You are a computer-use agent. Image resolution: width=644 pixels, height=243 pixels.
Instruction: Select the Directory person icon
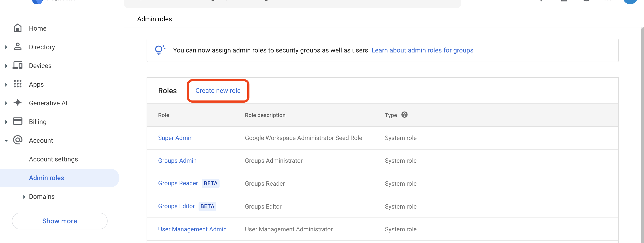click(x=17, y=47)
